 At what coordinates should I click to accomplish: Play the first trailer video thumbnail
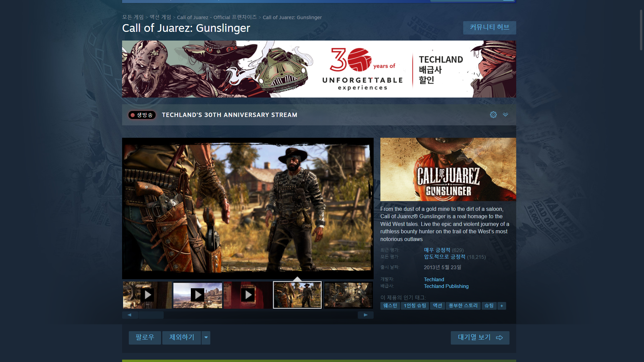tap(147, 295)
